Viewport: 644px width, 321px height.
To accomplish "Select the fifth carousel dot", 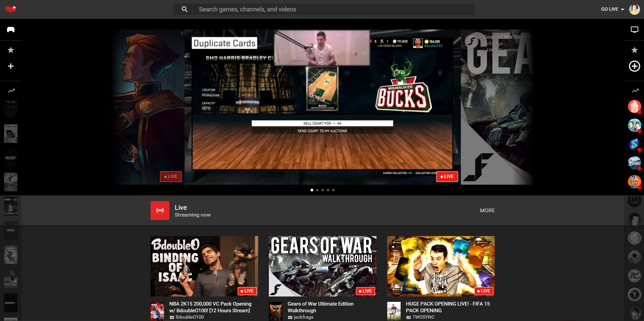I will [333, 190].
